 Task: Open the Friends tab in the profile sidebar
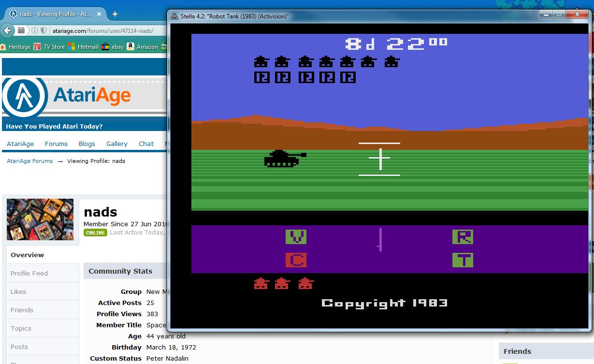(x=43, y=310)
